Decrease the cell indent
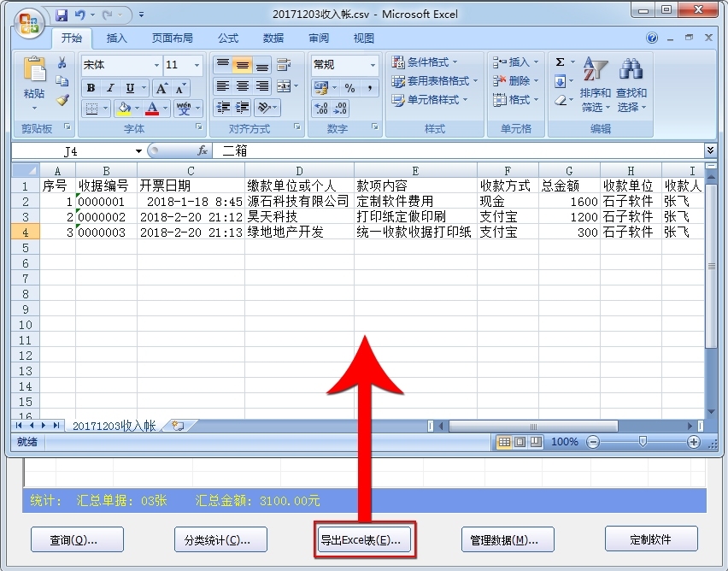Image resolution: width=728 pixels, height=571 pixels. point(223,108)
